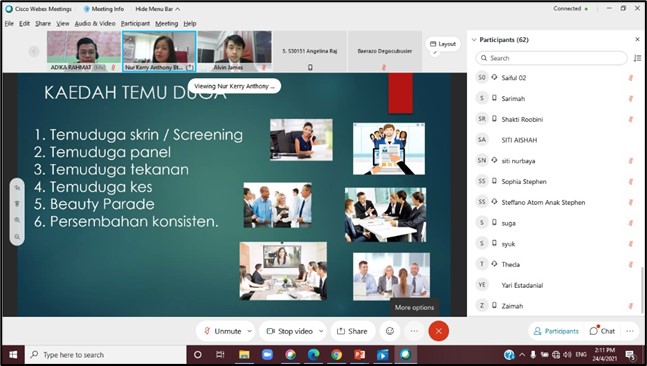Toggle the Participants panel button
Screen dimensions: 647x366
pos(556,331)
